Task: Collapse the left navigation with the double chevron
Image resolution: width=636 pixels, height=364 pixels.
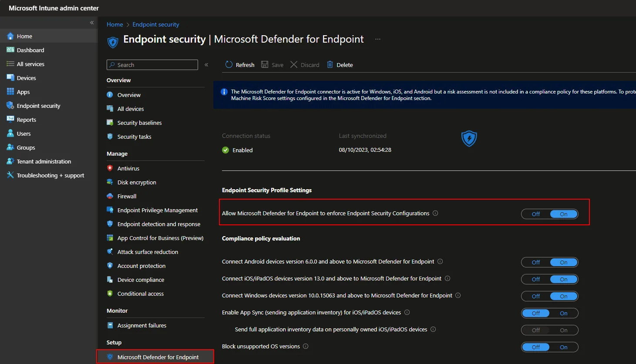Action: point(92,23)
